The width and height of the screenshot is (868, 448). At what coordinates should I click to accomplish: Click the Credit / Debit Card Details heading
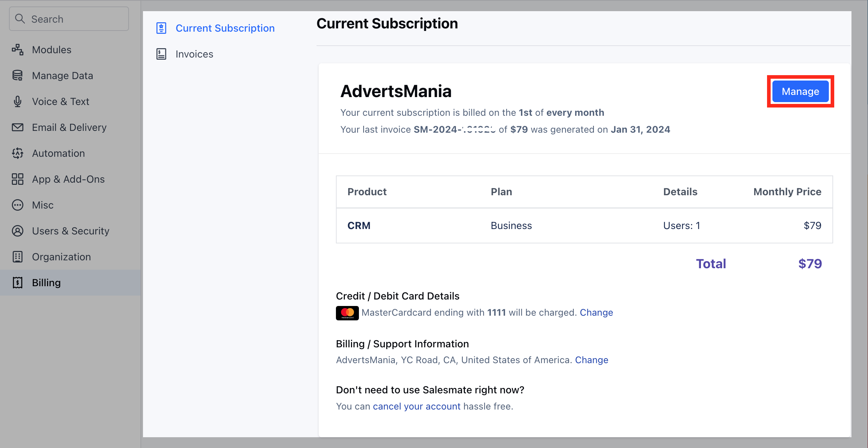(398, 296)
